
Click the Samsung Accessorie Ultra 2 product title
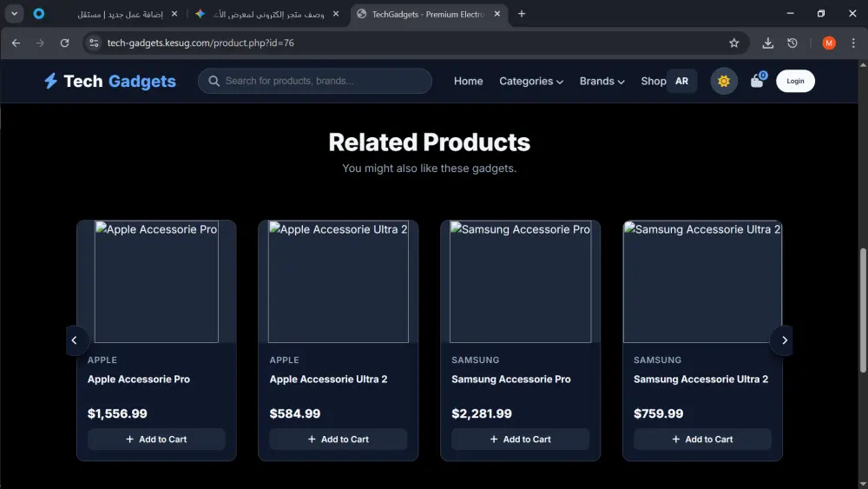click(700, 380)
